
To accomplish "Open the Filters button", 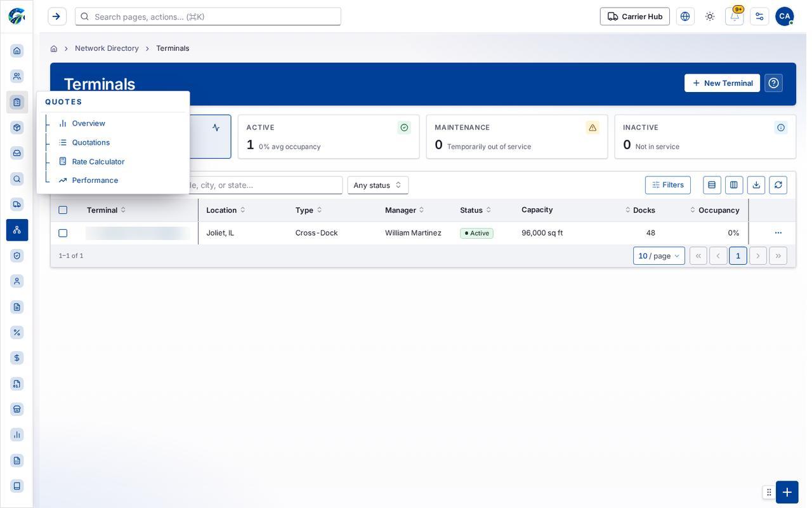I will point(668,185).
